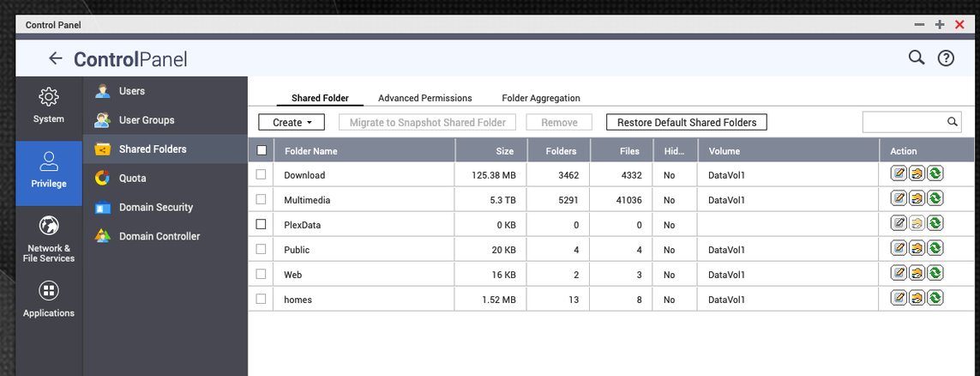This screenshot has width=980, height=376.
Task: Click Restore Default Shared Folders button
Action: click(x=686, y=123)
